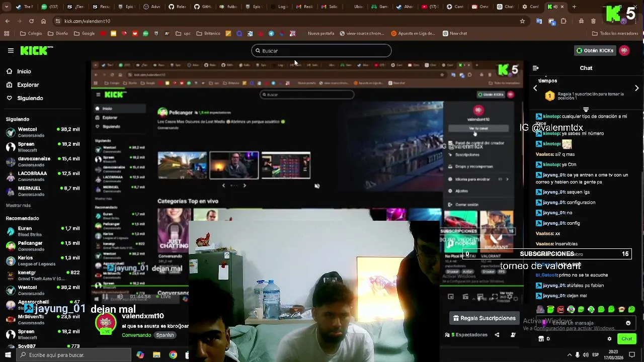Viewport: 644px width, 362px height.
Task: Click the Spanish language tag
Action: [x=165, y=335]
